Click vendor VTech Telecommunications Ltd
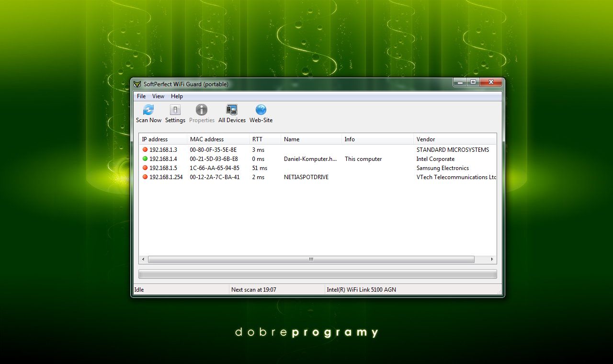The height and width of the screenshot is (364, 613). (x=456, y=177)
